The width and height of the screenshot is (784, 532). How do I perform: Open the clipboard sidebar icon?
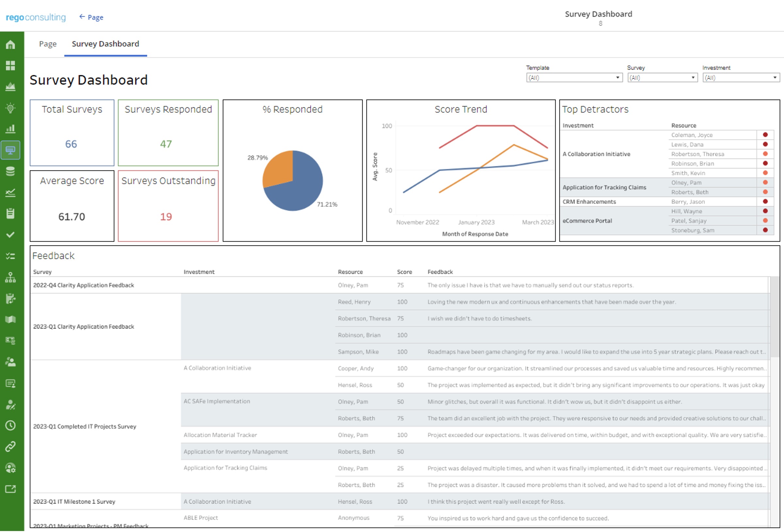[10, 214]
